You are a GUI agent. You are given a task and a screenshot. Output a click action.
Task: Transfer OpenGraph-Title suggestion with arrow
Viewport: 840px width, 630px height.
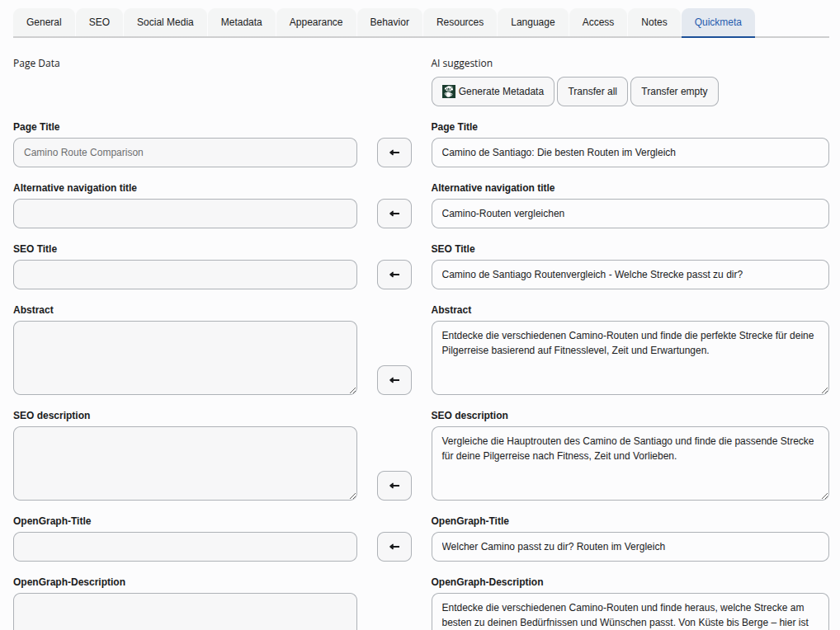[394, 547]
